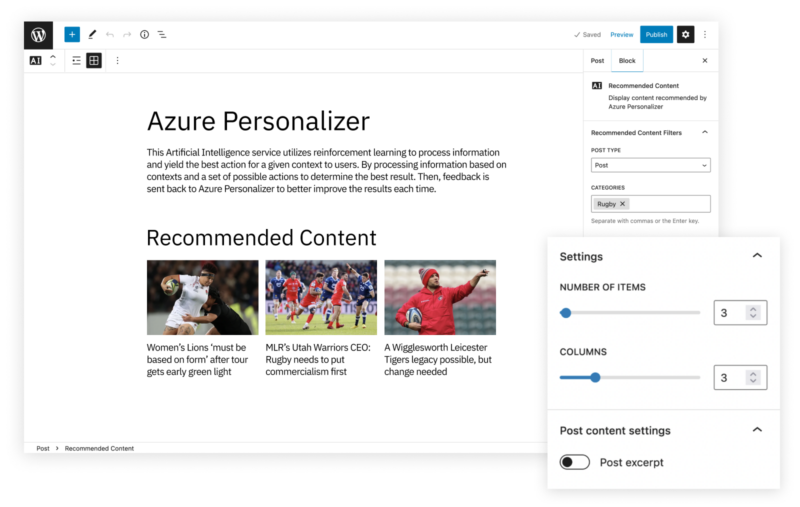Click the WordPress logo icon
The height and width of the screenshot is (507, 800).
click(x=38, y=35)
